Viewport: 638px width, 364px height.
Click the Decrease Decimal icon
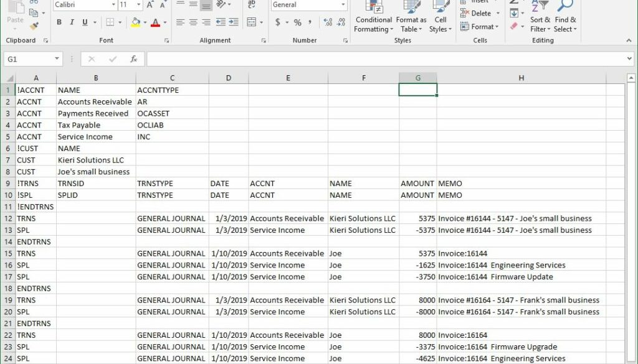click(341, 22)
